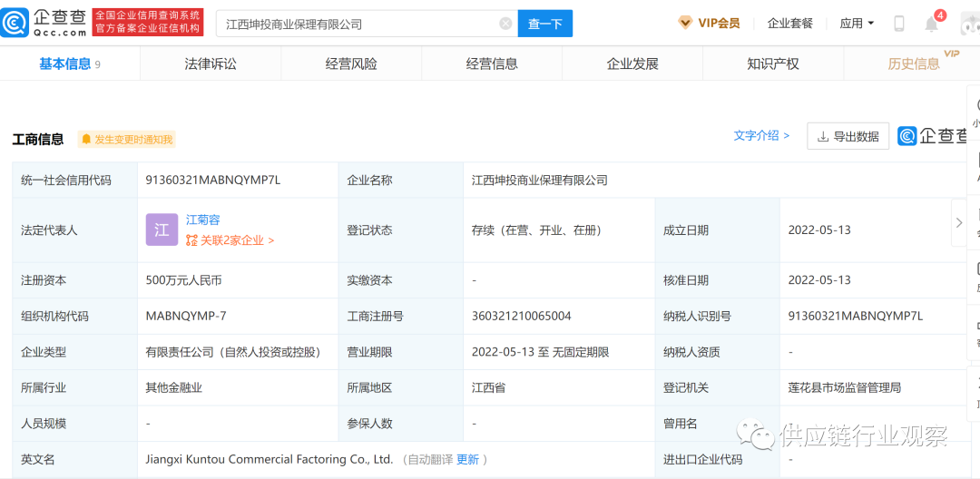Click credit code 91360321MABNQYMP7L in first row
The width and height of the screenshot is (980, 479).
click(x=213, y=181)
